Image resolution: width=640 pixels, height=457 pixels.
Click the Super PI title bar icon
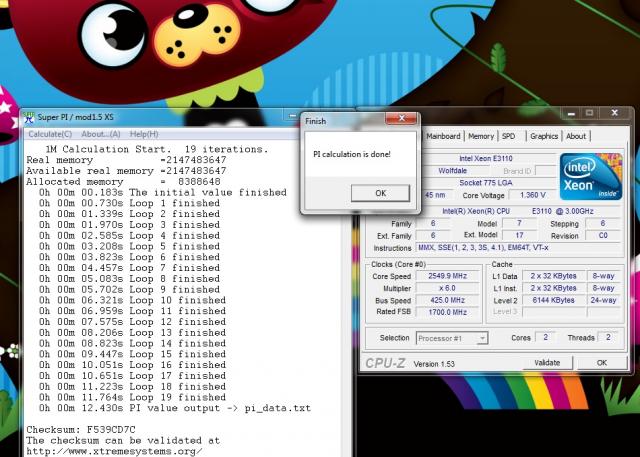pos(29,118)
